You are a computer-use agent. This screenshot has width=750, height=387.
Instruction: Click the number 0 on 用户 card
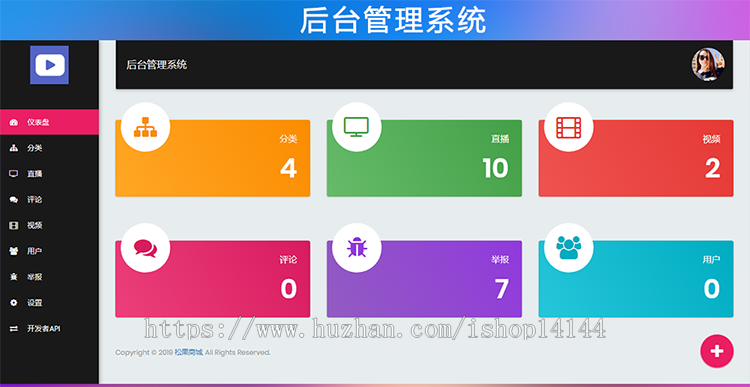712,289
